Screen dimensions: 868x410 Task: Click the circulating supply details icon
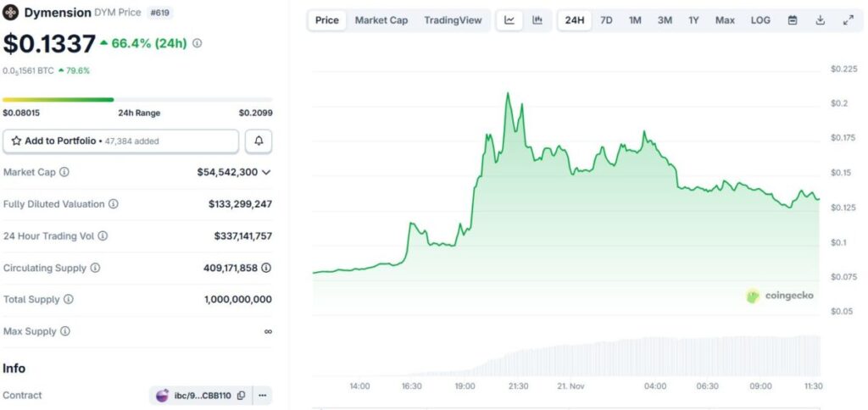pyautogui.click(x=266, y=268)
